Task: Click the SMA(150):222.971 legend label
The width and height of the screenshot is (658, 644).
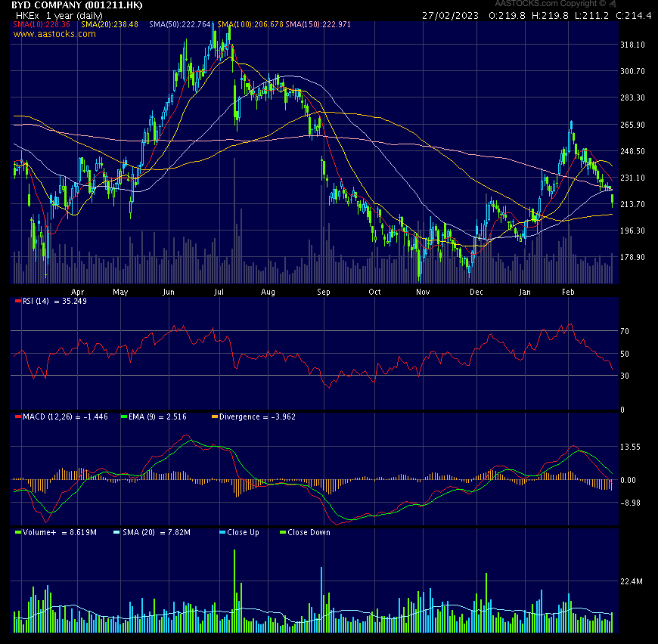Action: click(x=318, y=24)
